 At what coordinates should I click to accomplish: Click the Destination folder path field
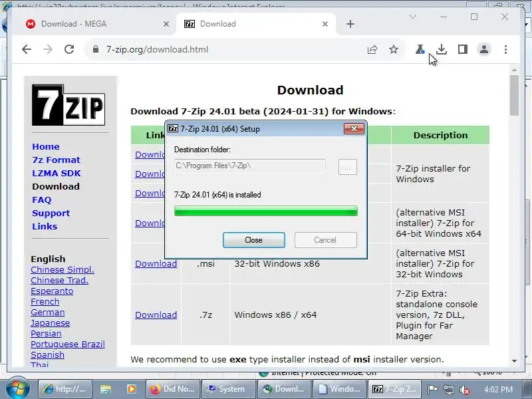click(x=250, y=166)
